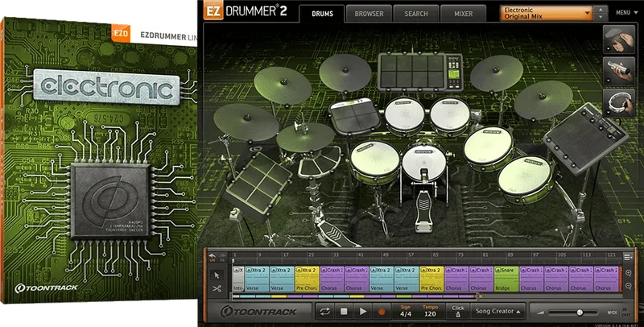Image resolution: width=644 pixels, height=327 pixels.
Task: Open the Mixer tab
Action: (464, 14)
